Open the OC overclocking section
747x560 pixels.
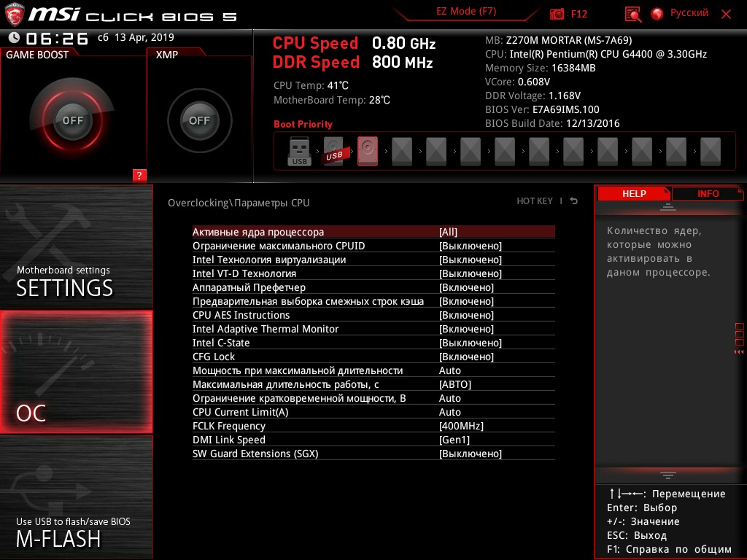coord(76,372)
